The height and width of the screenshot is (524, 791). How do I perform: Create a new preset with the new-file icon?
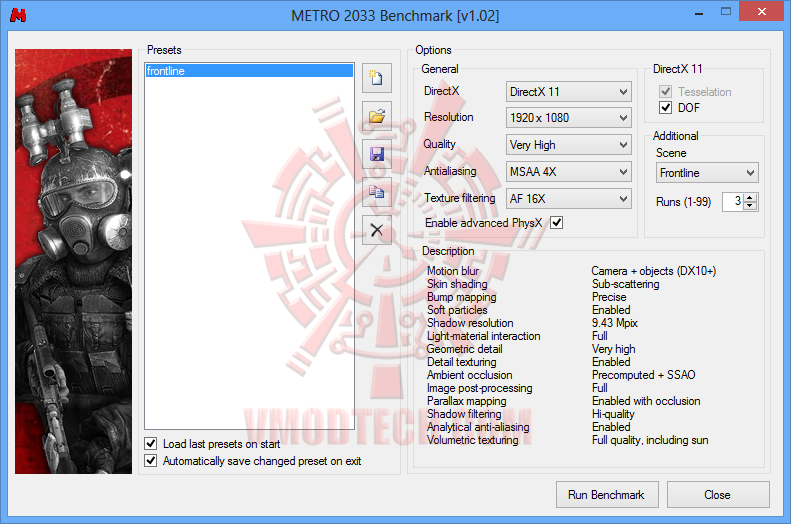pos(376,78)
